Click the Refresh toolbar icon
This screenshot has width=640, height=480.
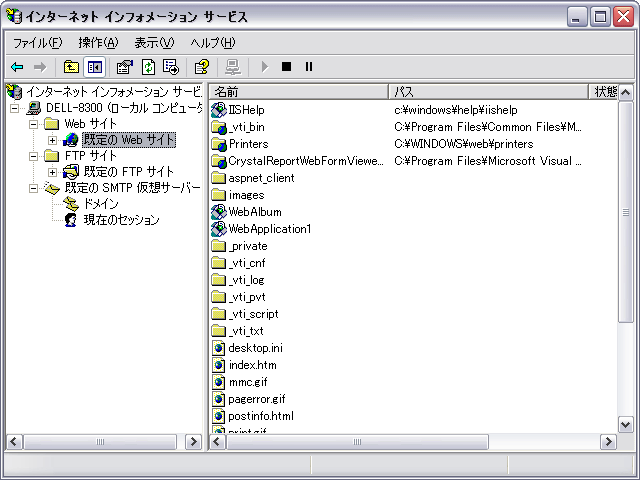[148, 67]
